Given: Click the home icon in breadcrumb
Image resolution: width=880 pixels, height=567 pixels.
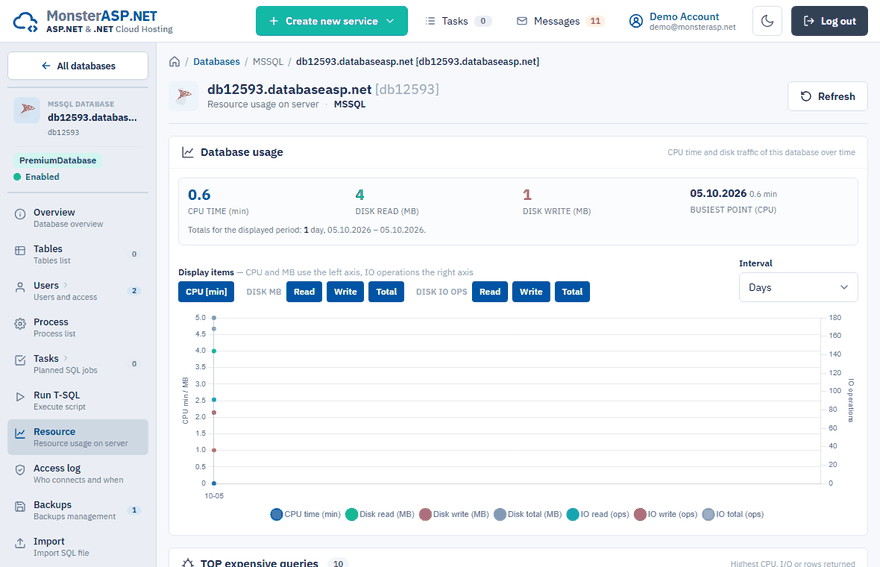Looking at the screenshot, I should pyautogui.click(x=175, y=62).
